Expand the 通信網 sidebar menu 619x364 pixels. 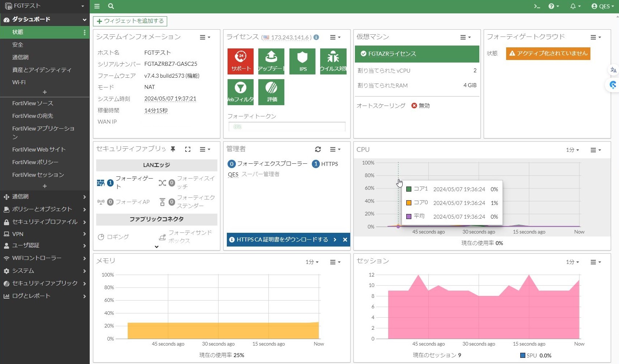[44, 197]
